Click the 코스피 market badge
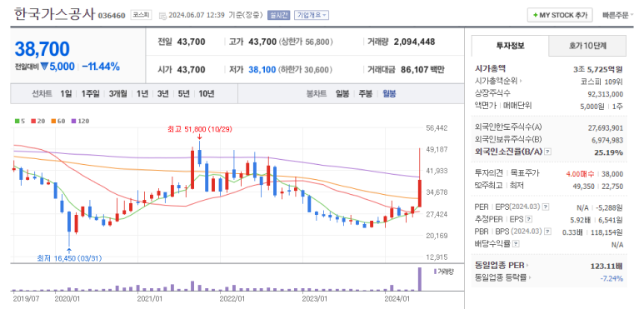Screen dimensions: 644x309 142,15
